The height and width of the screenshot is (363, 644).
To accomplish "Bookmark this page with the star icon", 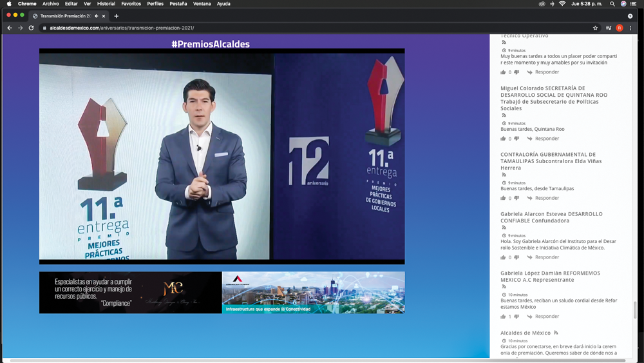I will coord(595,28).
